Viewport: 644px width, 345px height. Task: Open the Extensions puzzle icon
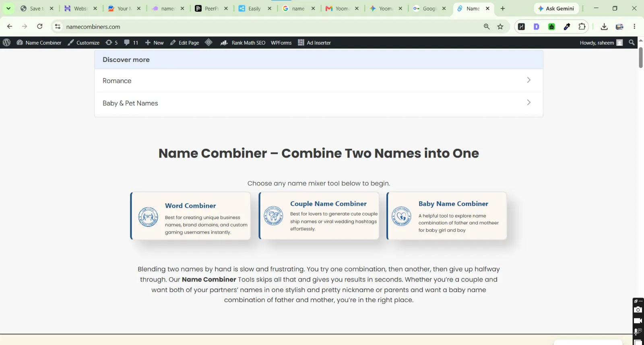coord(582,27)
